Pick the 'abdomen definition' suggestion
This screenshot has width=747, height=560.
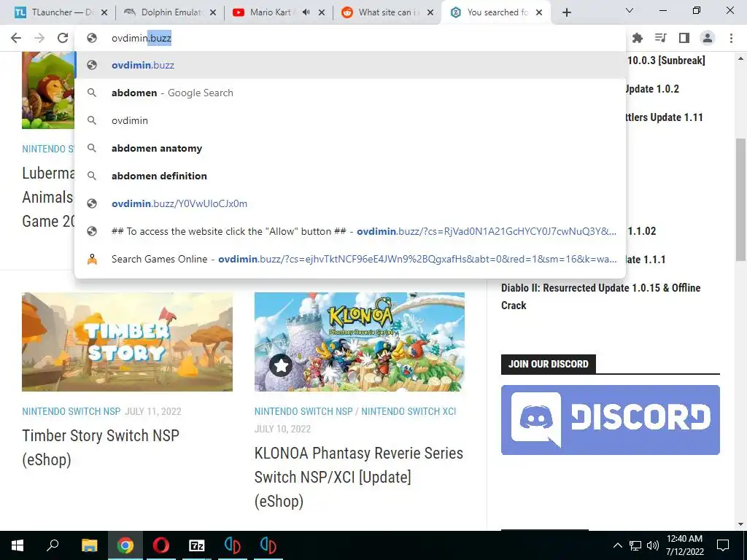click(x=350, y=176)
